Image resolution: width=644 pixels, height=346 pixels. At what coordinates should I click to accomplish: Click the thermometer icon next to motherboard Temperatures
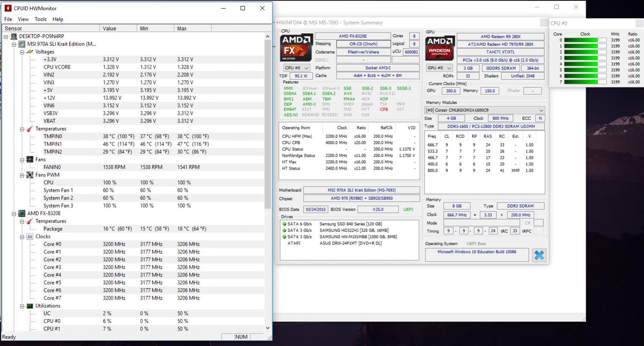(30, 129)
